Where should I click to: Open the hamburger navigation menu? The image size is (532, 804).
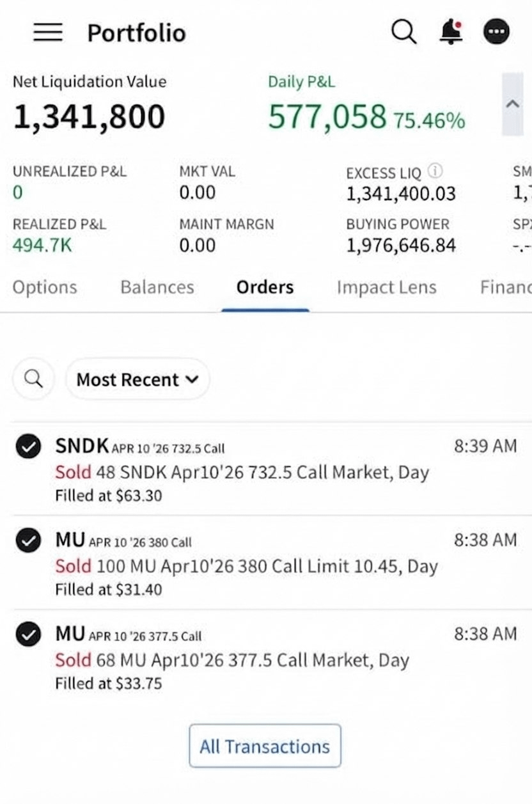(48, 33)
